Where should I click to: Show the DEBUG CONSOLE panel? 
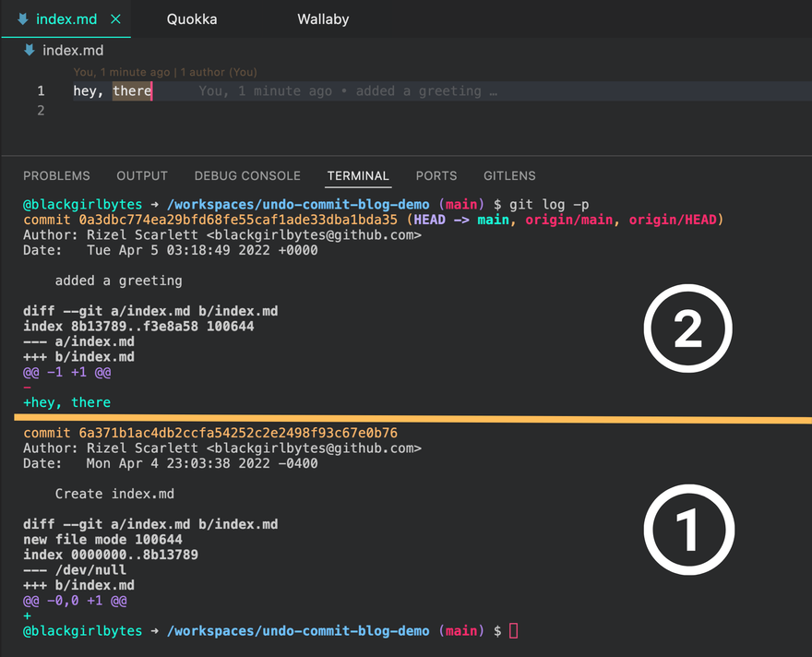click(x=247, y=175)
